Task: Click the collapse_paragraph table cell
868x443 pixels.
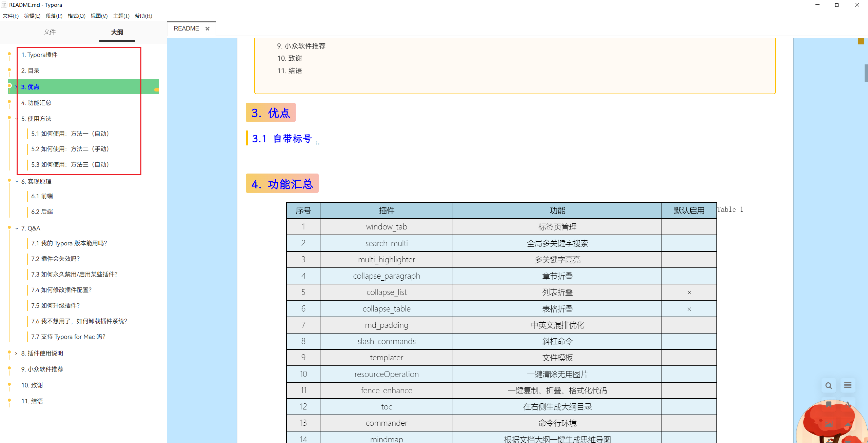Action: point(387,276)
